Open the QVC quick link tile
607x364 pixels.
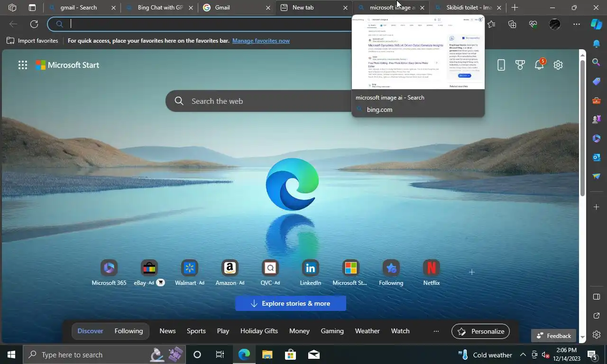tap(270, 273)
